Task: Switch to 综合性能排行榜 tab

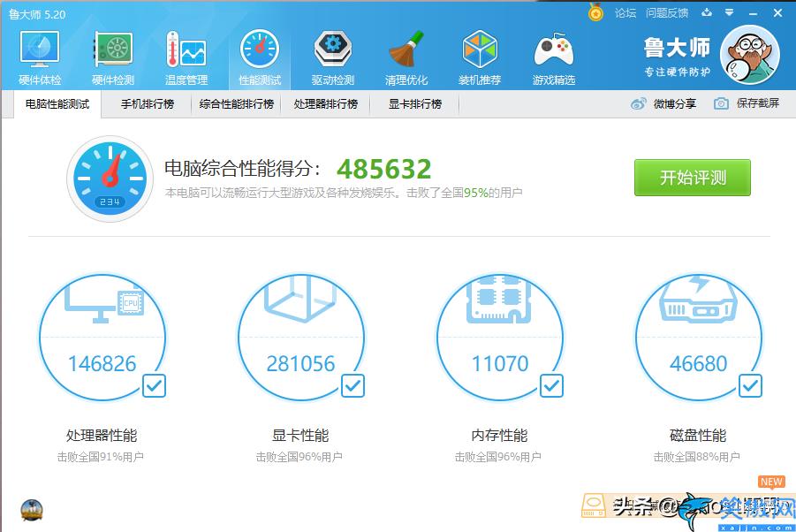Action: pos(237,104)
